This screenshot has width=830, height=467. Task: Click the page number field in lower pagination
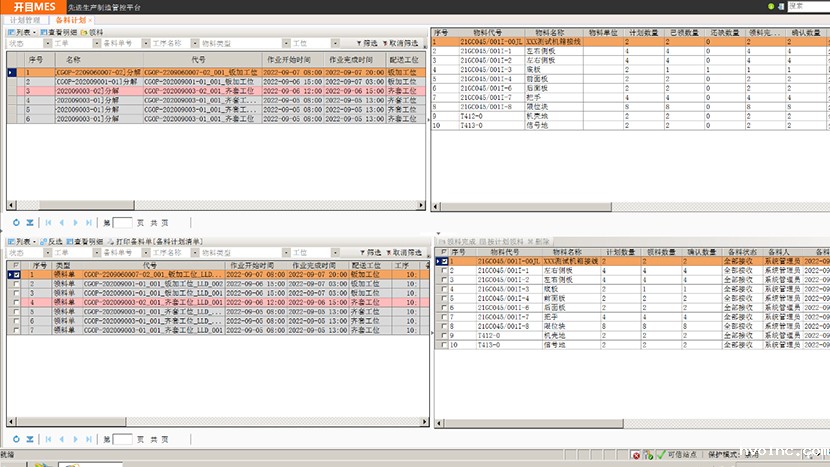click(x=123, y=439)
